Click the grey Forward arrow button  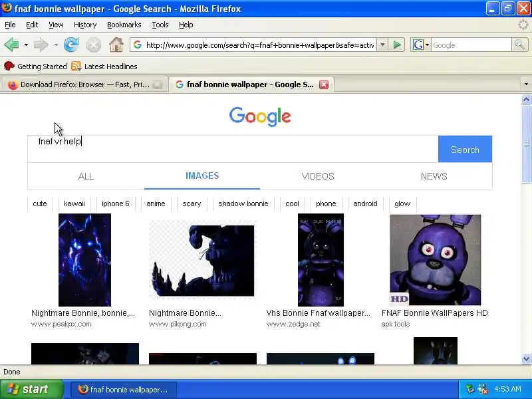coord(41,45)
